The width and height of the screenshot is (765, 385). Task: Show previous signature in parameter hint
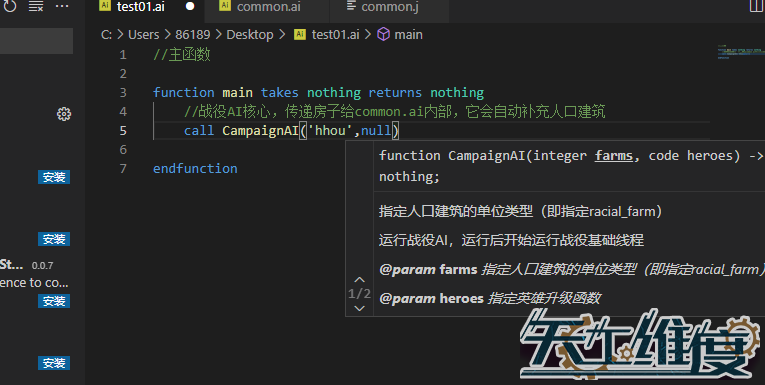tap(360, 280)
